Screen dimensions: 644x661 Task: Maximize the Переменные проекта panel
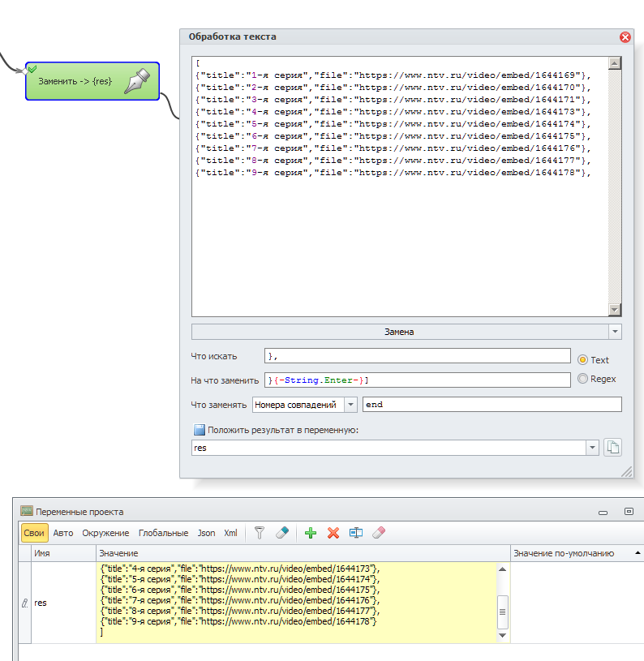[629, 511]
